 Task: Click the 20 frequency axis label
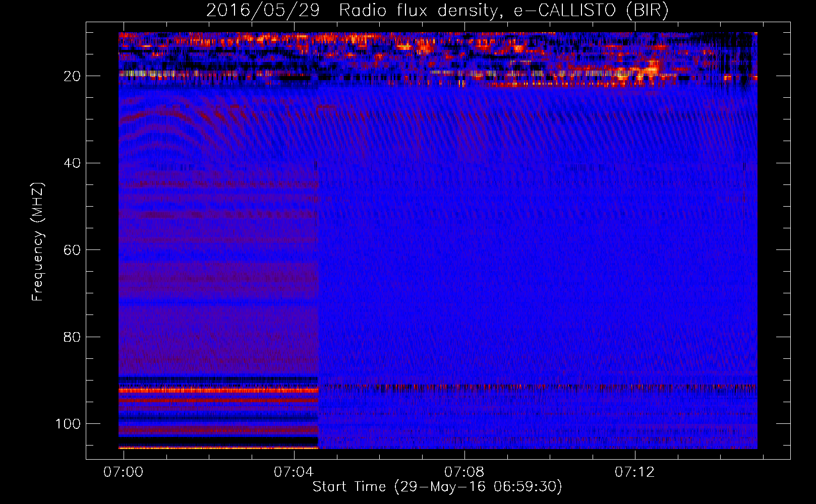point(72,76)
